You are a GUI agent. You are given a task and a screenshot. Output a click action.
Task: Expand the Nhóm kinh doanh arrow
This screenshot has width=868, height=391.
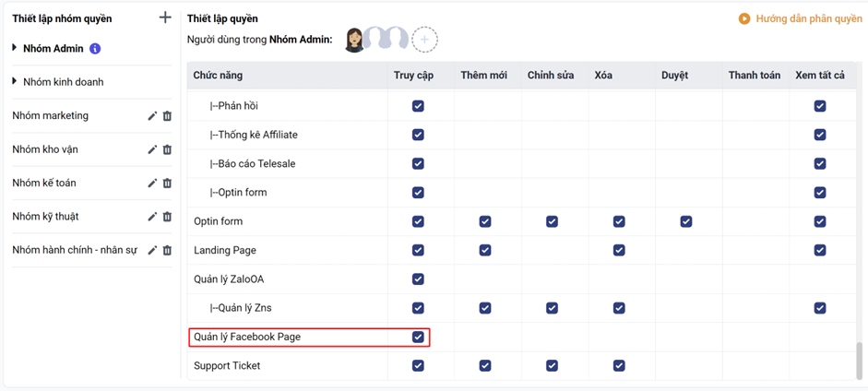click(x=15, y=82)
